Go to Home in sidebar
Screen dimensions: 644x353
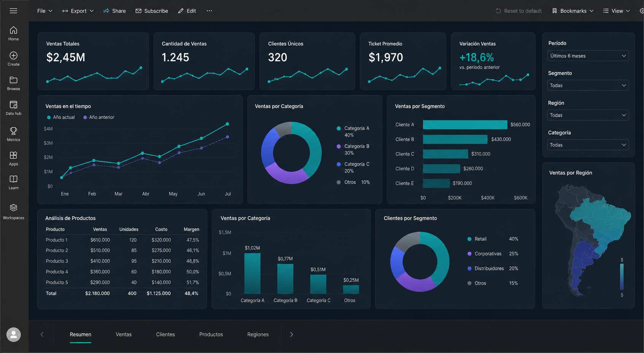tap(13, 33)
